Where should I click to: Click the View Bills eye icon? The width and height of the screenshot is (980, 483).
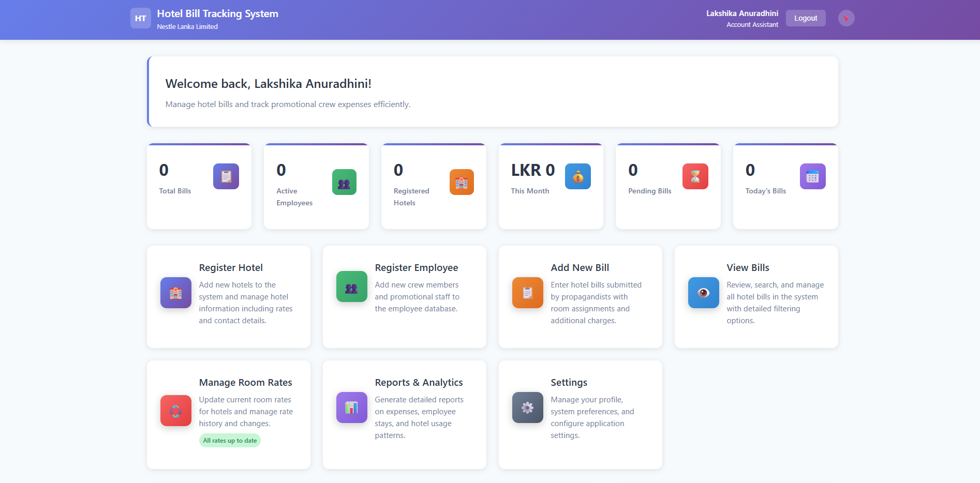click(x=703, y=293)
